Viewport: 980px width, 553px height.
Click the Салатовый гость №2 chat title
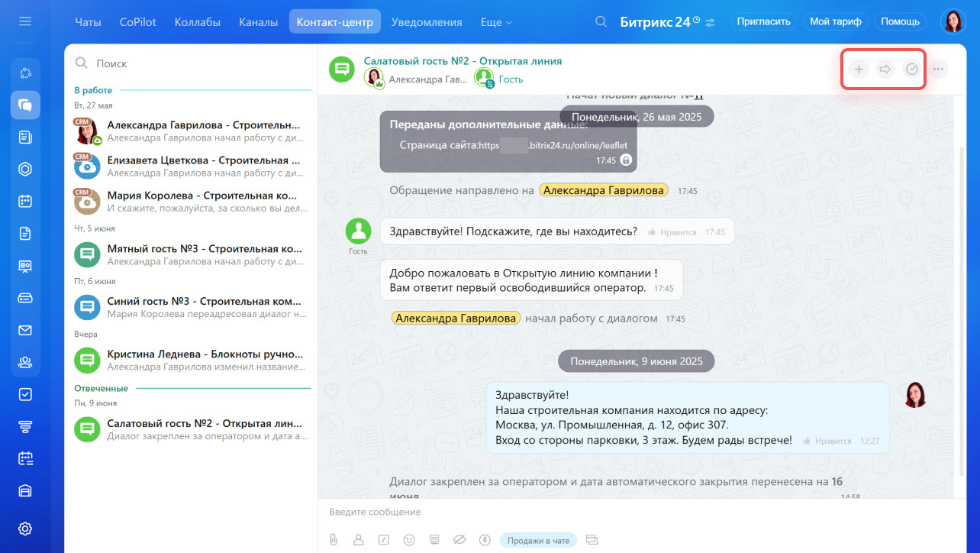pyautogui.click(x=463, y=61)
